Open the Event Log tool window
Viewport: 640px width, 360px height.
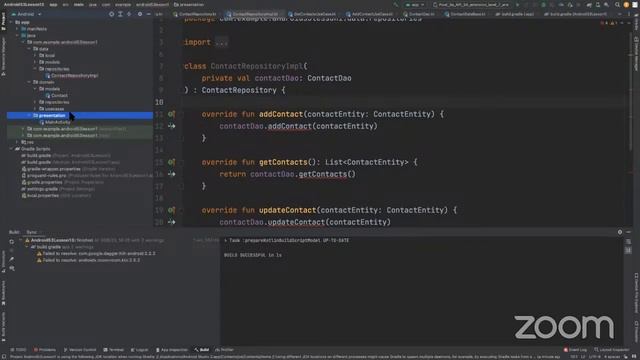pyautogui.click(x=575, y=350)
